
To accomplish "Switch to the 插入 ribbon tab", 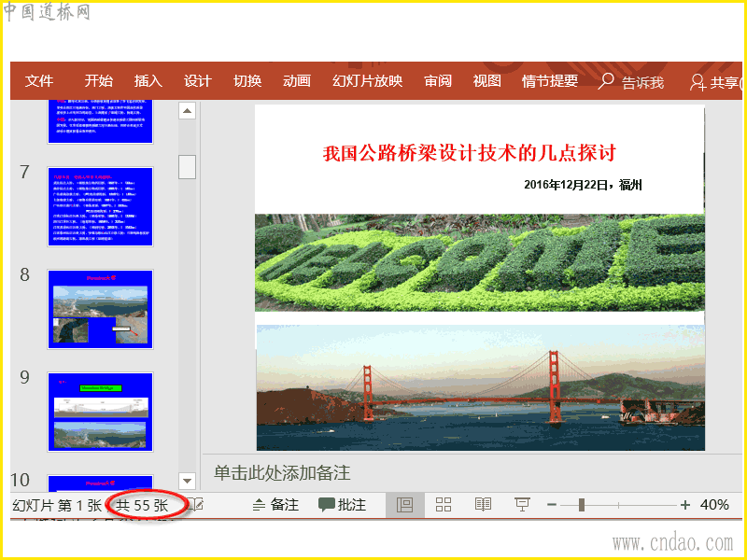I will [x=148, y=81].
